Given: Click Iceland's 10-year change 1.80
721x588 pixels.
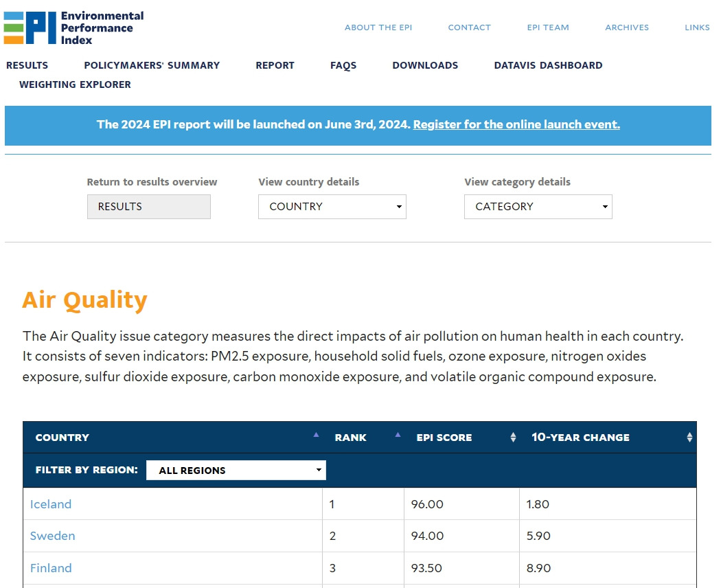Looking at the screenshot, I should tap(538, 504).
